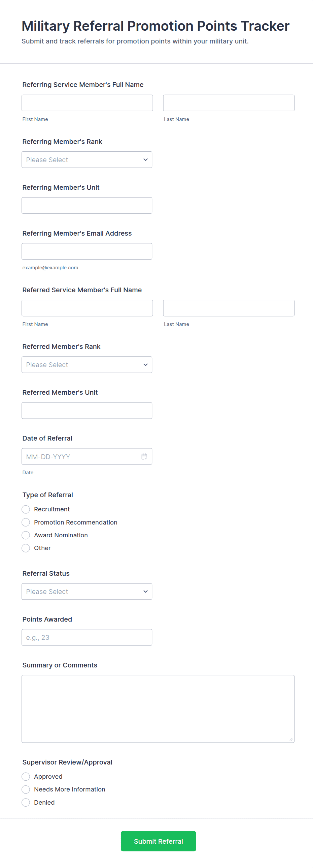This screenshot has height=868, width=313.
Task: Expand the Referring Member's Rank dropdown
Action: tap(87, 160)
